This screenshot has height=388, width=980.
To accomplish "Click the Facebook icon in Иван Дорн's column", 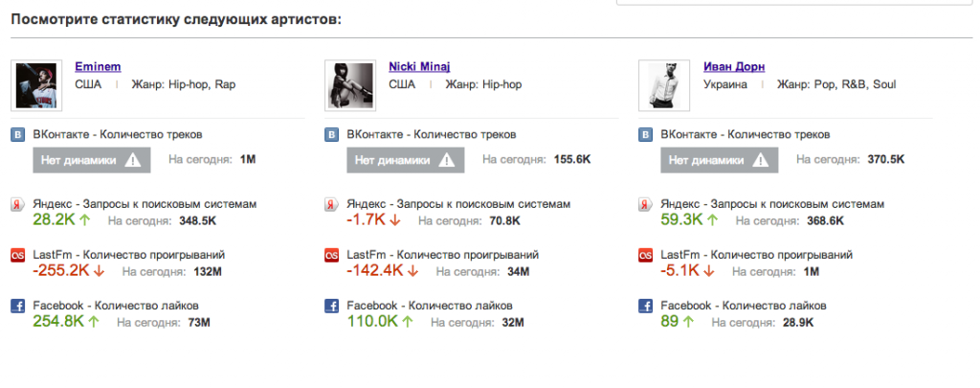I will tap(646, 306).
